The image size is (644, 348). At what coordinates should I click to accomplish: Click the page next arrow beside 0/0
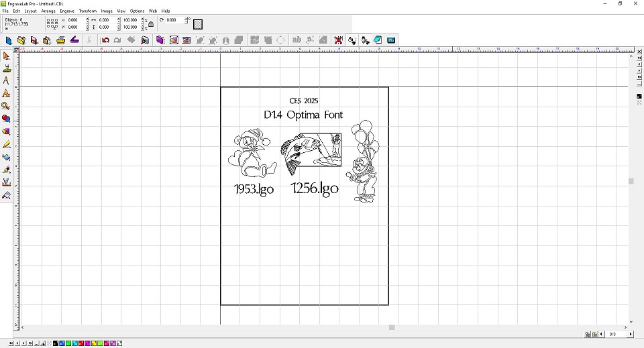pyautogui.click(x=631, y=335)
